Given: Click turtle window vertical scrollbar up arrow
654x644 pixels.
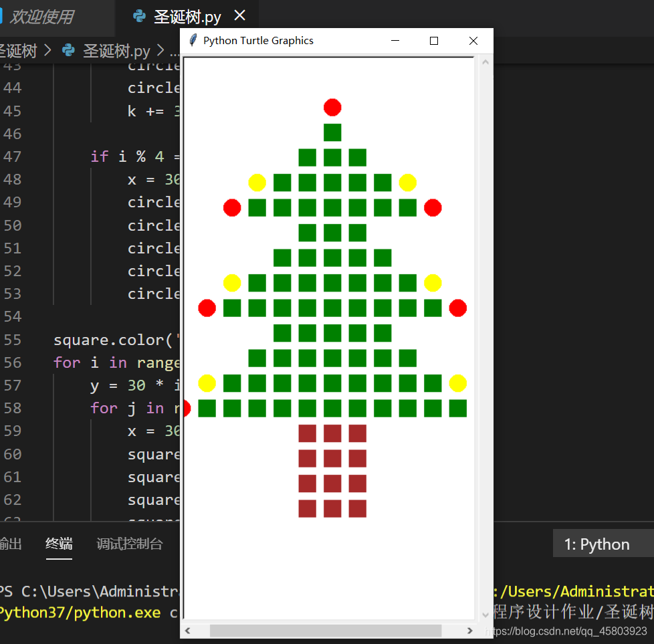Looking at the screenshot, I should (485, 62).
